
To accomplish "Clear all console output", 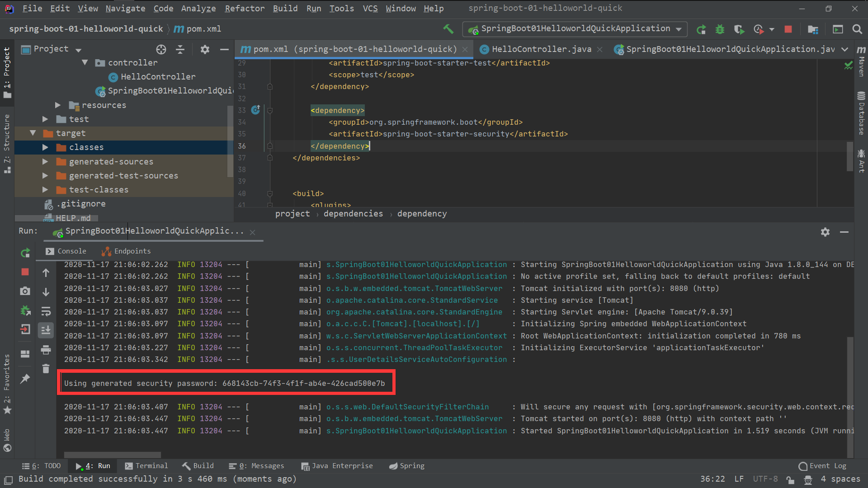I will [x=46, y=369].
